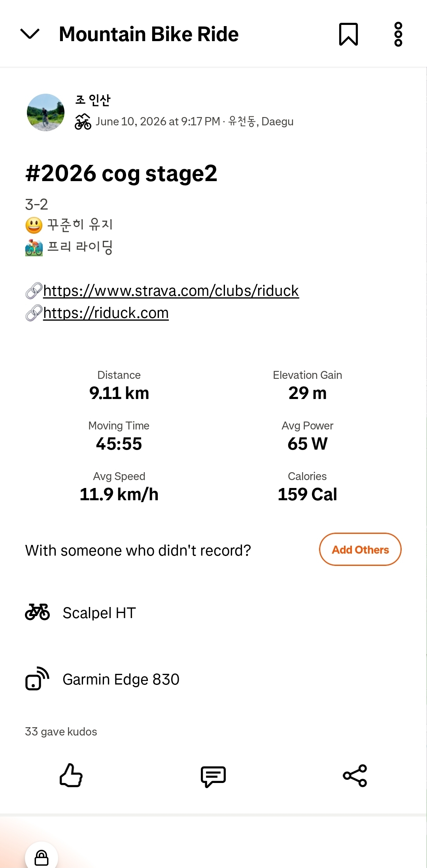
Task: Open the riduck.com link
Action: 106,313
